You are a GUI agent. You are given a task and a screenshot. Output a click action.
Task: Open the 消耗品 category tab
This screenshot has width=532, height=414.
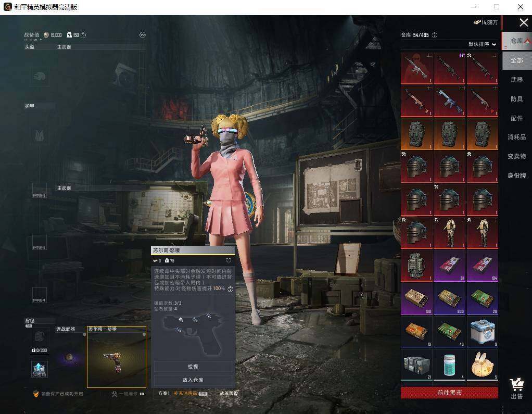(x=517, y=137)
